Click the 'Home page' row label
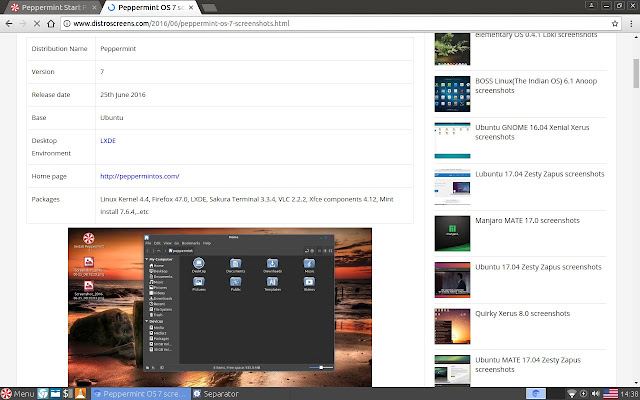Viewport: 640px width, 400px height. (x=49, y=176)
